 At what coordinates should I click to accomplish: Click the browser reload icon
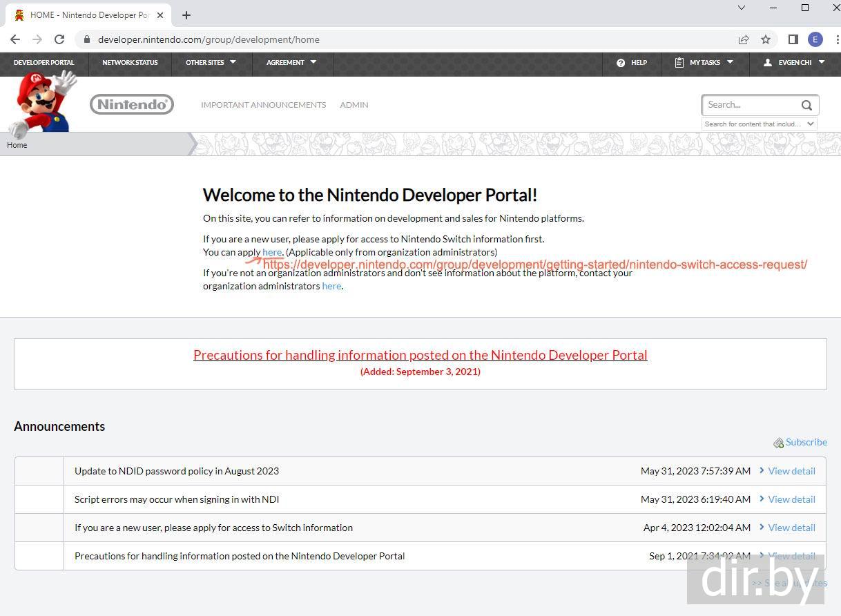tap(59, 39)
